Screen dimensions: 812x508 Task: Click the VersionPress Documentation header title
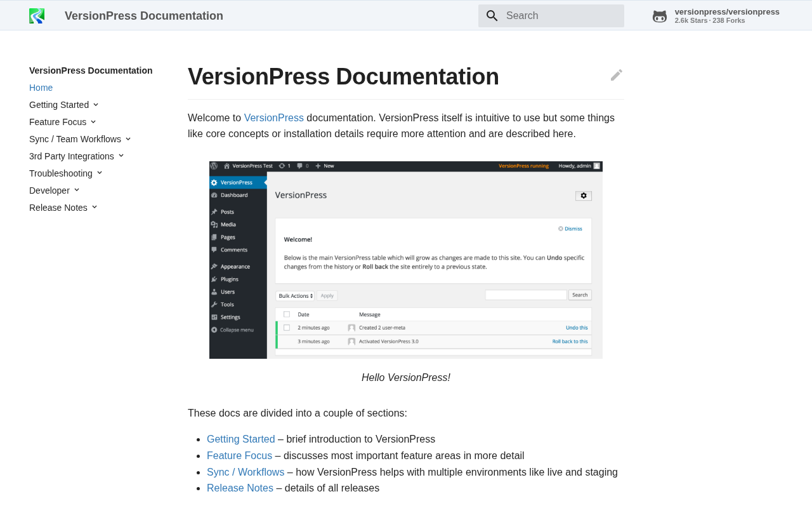click(144, 16)
